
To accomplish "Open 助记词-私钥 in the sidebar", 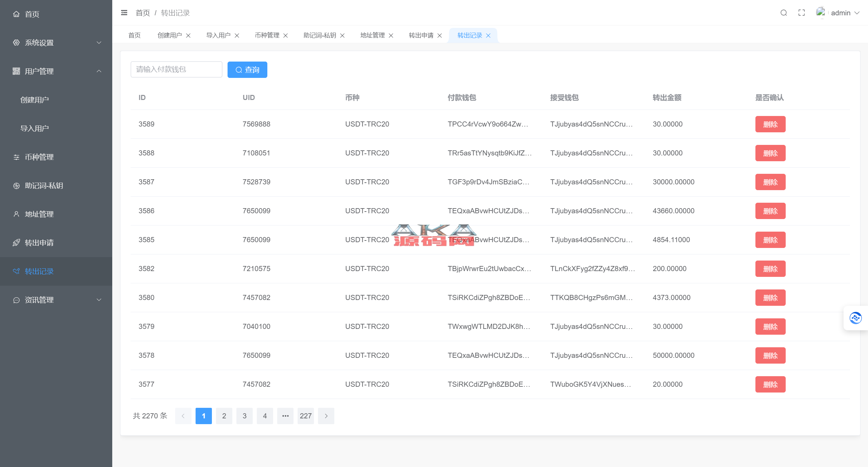I will pyautogui.click(x=44, y=186).
